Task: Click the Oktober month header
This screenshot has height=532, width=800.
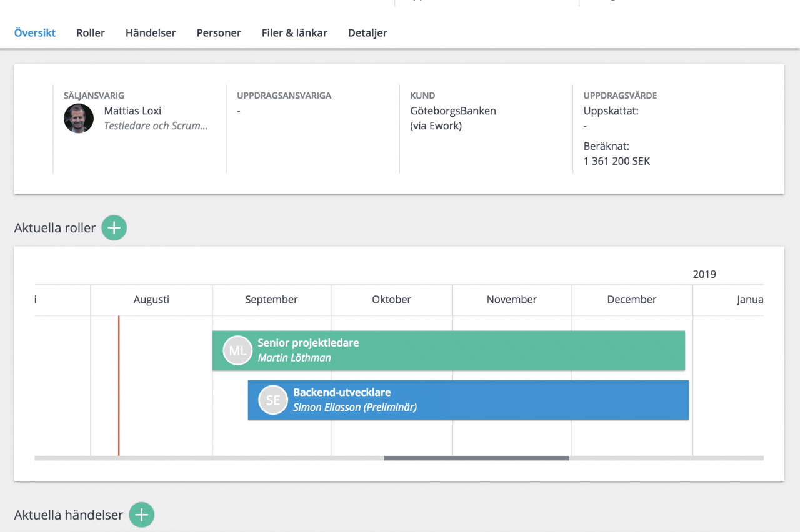Action: pyautogui.click(x=392, y=300)
